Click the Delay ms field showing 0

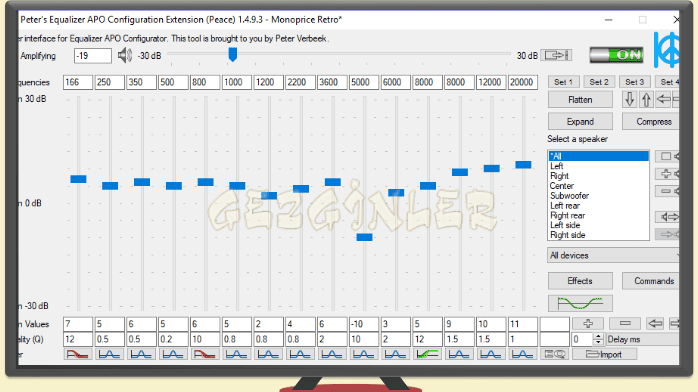coord(583,339)
